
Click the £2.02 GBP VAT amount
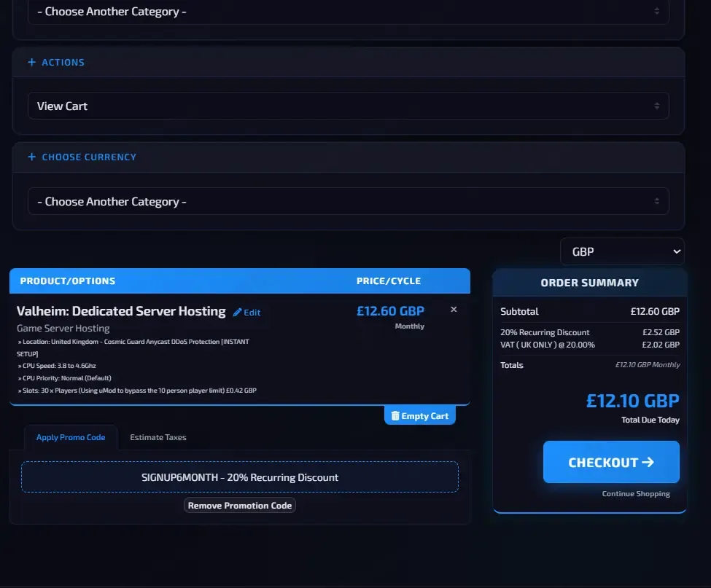pyautogui.click(x=661, y=345)
